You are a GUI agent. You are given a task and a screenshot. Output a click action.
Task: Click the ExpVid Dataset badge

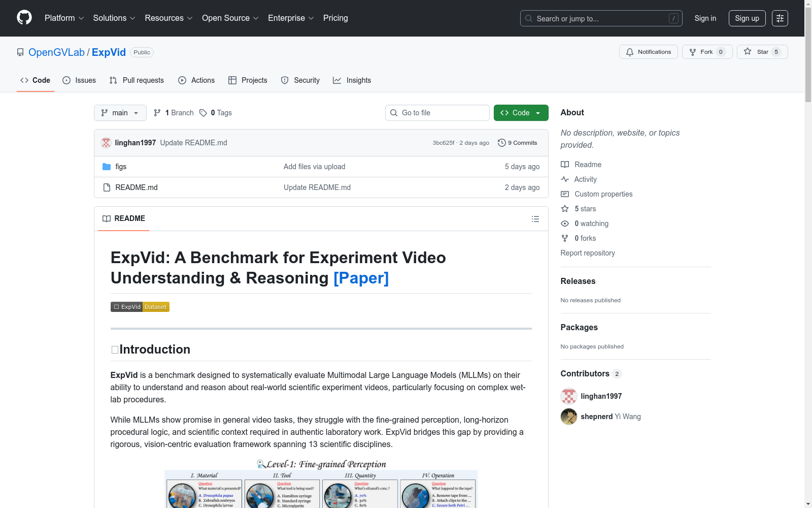tap(140, 307)
